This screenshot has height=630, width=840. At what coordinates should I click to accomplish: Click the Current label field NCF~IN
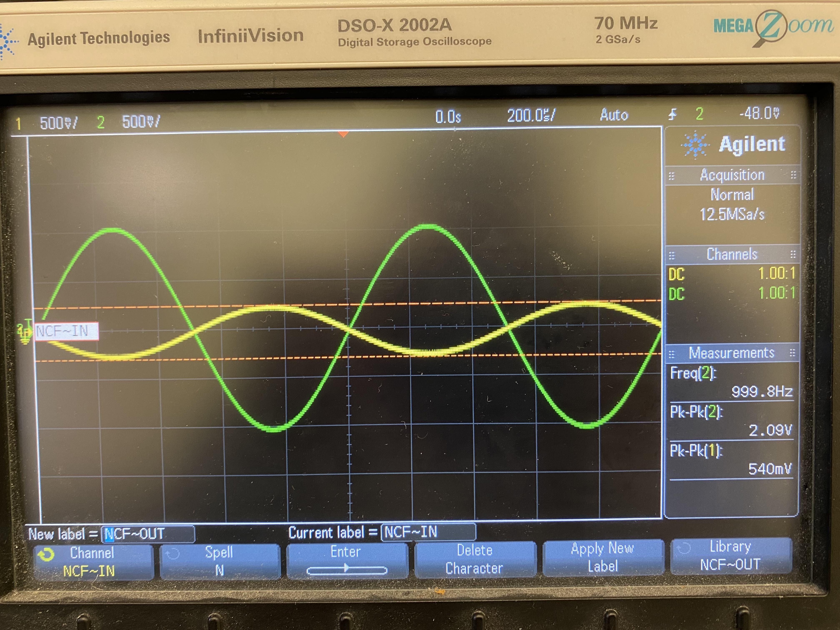point(428,532)
